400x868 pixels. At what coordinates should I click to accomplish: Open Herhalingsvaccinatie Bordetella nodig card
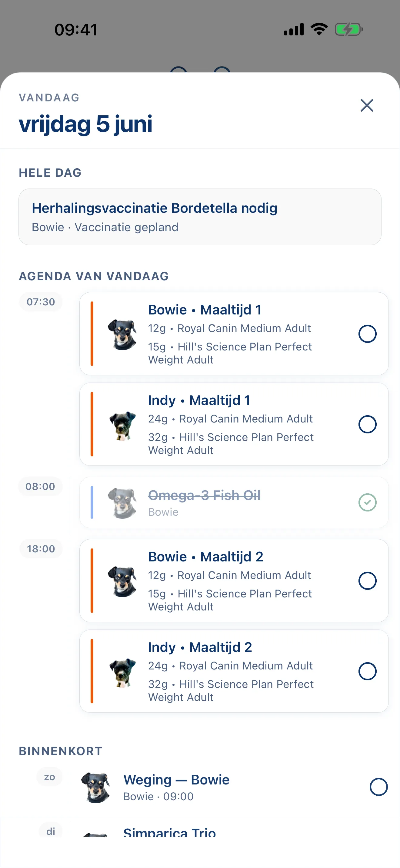click(200, 217)
